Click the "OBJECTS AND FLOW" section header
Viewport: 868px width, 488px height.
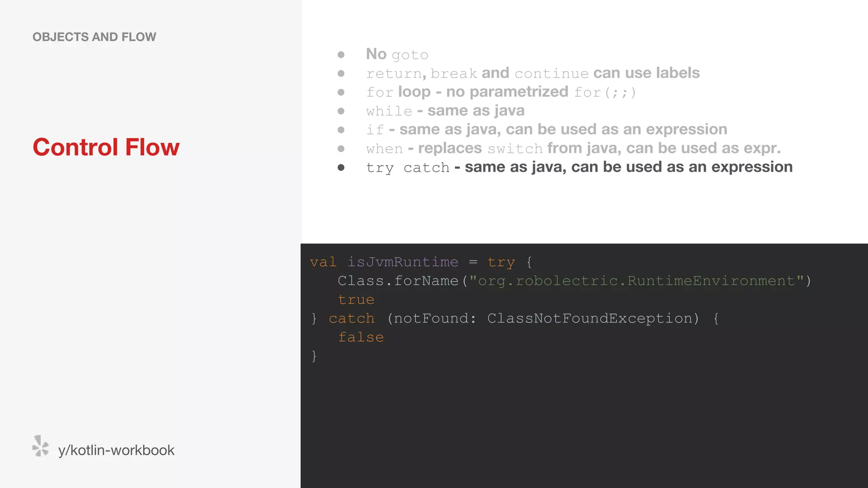[x=94, y=37]
